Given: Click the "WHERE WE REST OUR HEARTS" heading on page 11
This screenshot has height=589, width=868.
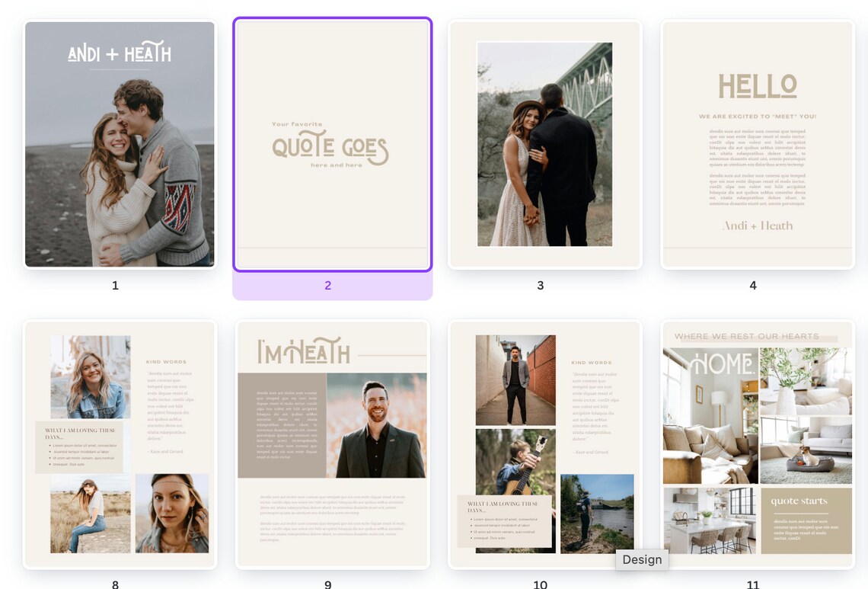Looking at the screenshot, I should [x=746, y=336].
